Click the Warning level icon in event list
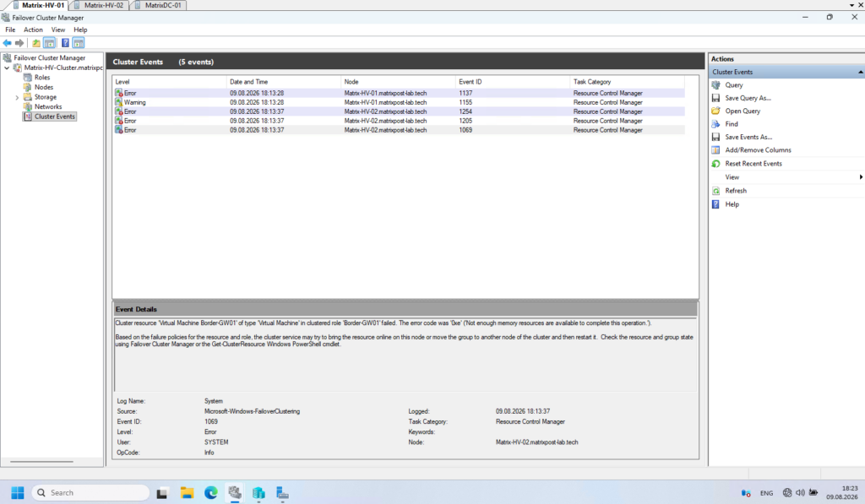The height and width of the screenshot is (504, 865). [x=118, y=102]
